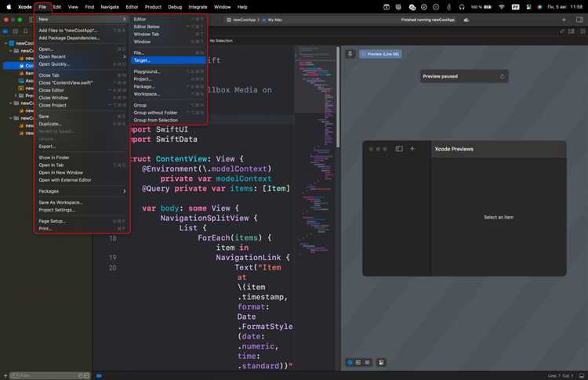
Task: Click the Preview (Line 56) chip
Action: tap(380, 54)
